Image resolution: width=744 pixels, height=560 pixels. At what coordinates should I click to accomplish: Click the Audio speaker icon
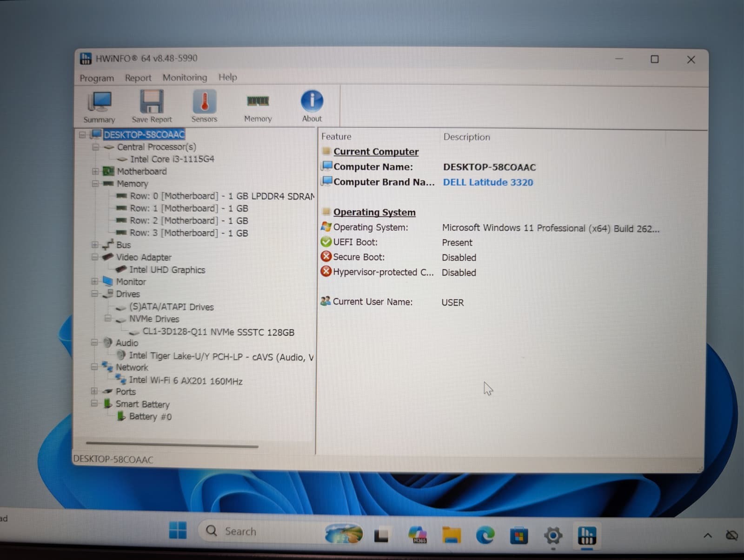click(108, 342)
